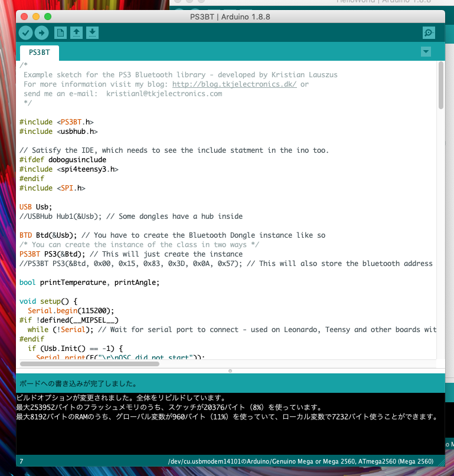Close the PS3BT window red button

pyautogui.click(x=24, y=17)
